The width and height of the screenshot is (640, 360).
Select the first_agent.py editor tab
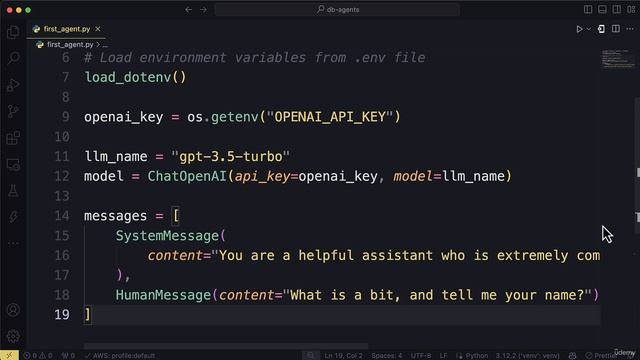pos(67,29)
